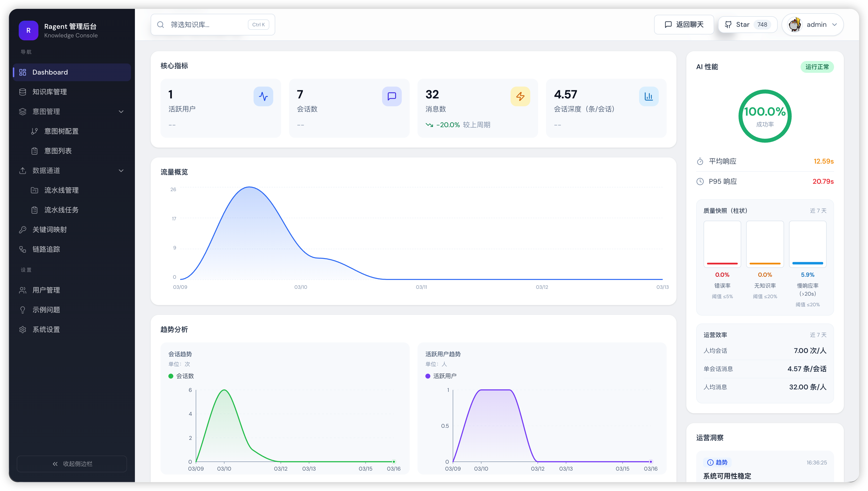
Task: Click the blue slow response rate bar
Action: pyautogui.click(x=807, y=263)
